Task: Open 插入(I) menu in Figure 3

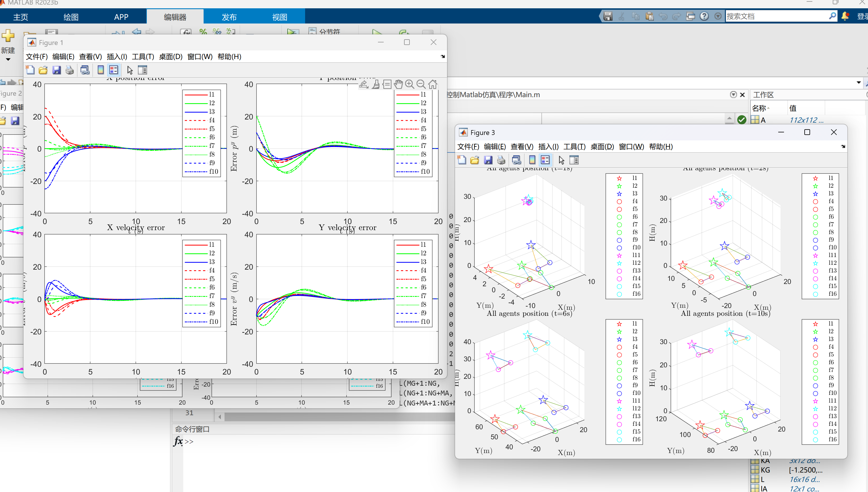Action: coord(549,147)
